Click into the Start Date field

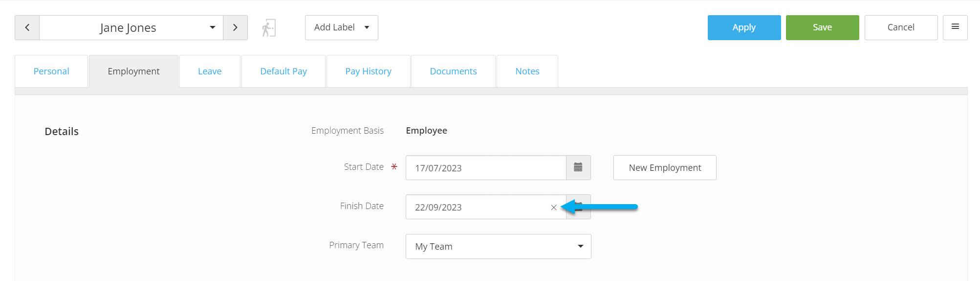486,167
